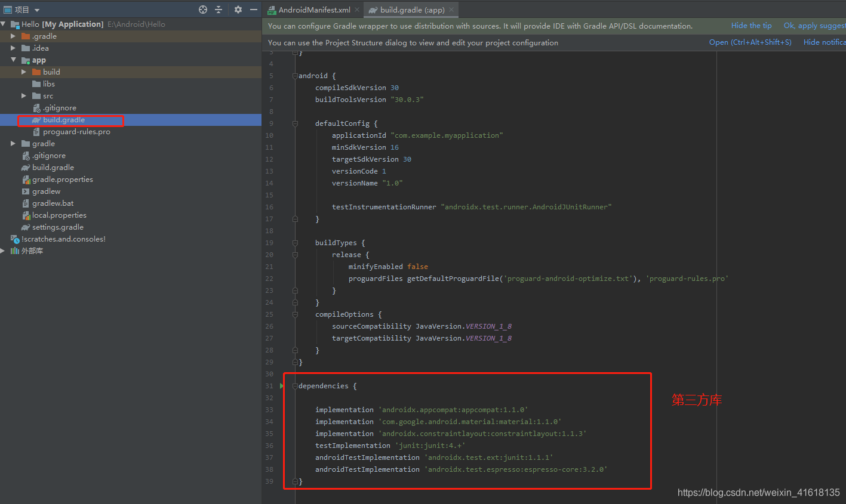This screenshot has width=846, height=504.
Task: Click the locate/scroll-from-source target icon
Action: (203, 10)
